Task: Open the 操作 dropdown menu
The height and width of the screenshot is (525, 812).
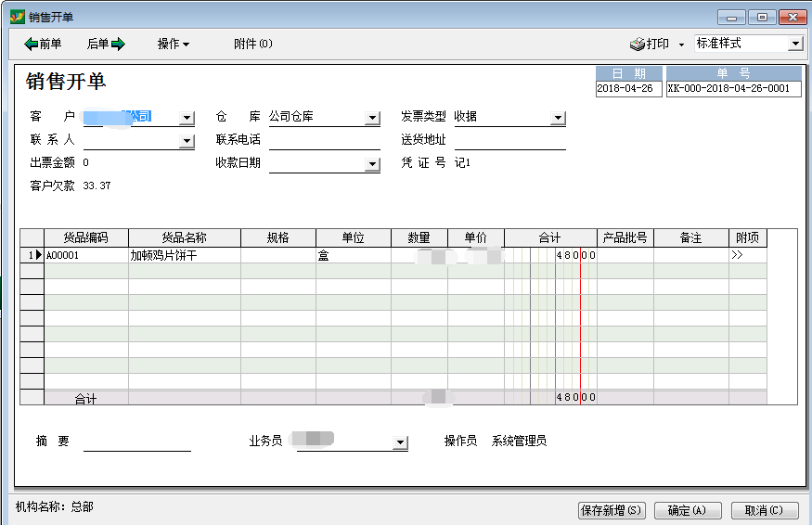Action: coord(173,44)
